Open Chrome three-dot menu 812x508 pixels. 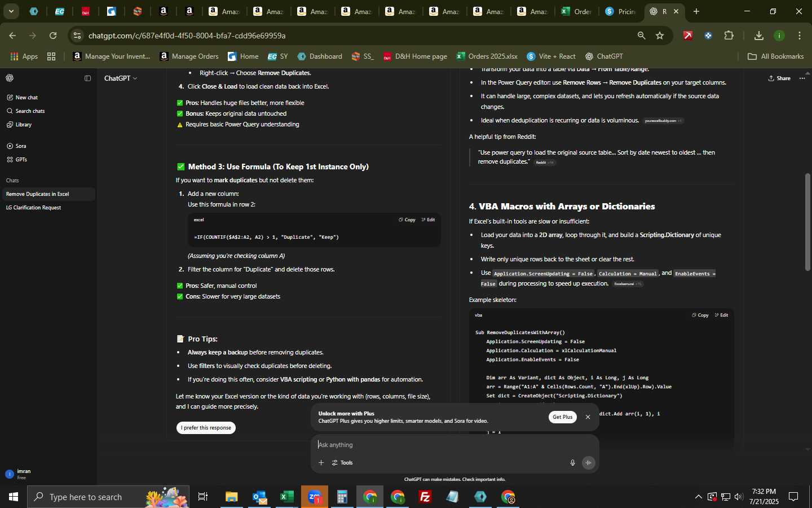pos(800,36)
